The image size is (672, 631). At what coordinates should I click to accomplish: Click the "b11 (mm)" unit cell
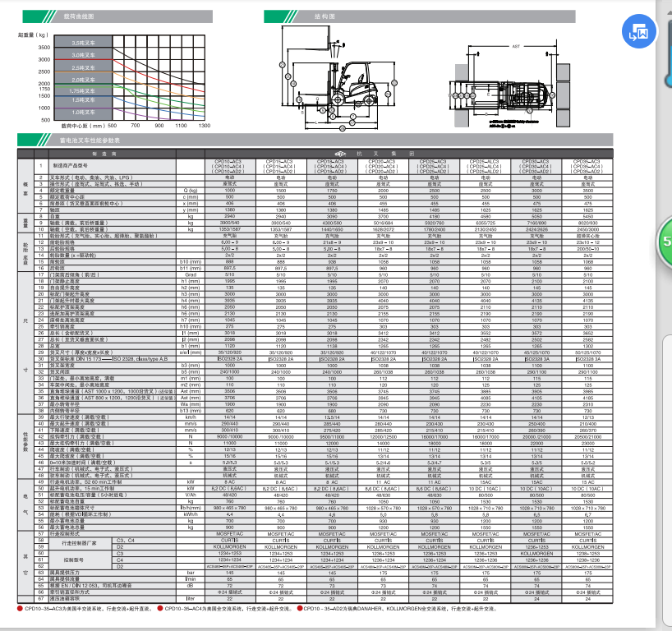pyautogui.click(x=191, y=268)
